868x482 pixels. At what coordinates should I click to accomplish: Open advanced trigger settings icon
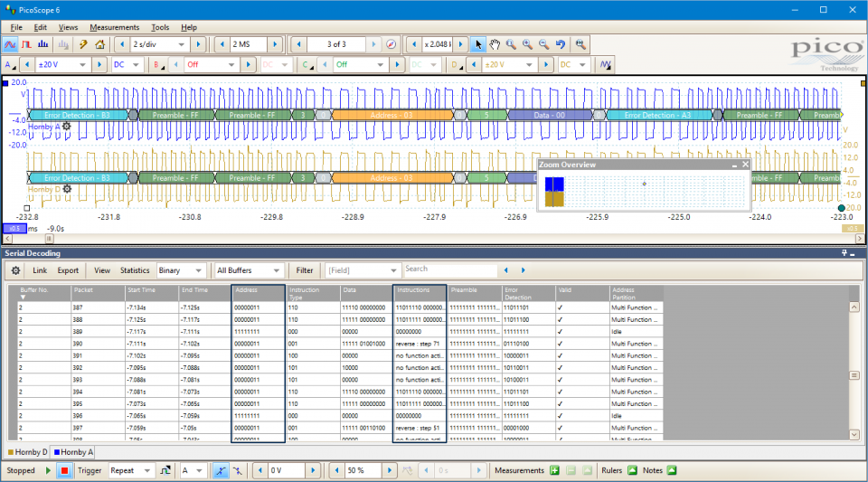[x=165, y=470]
